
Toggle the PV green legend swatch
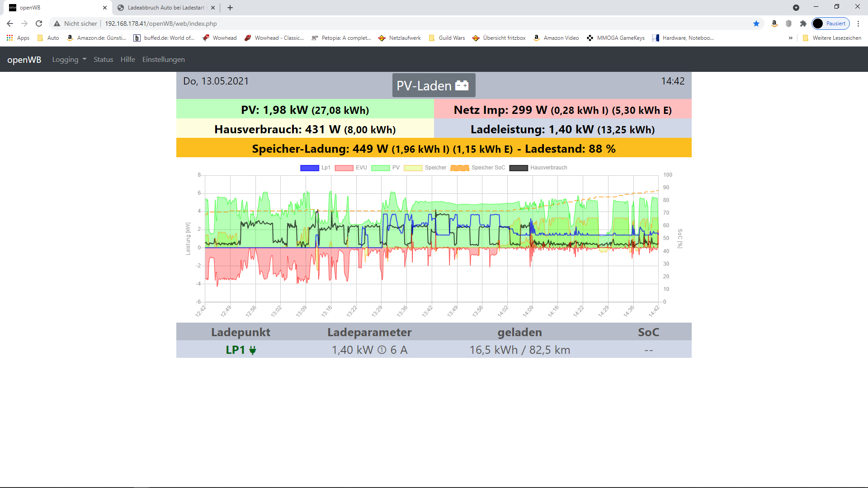(x=380, y=168)
